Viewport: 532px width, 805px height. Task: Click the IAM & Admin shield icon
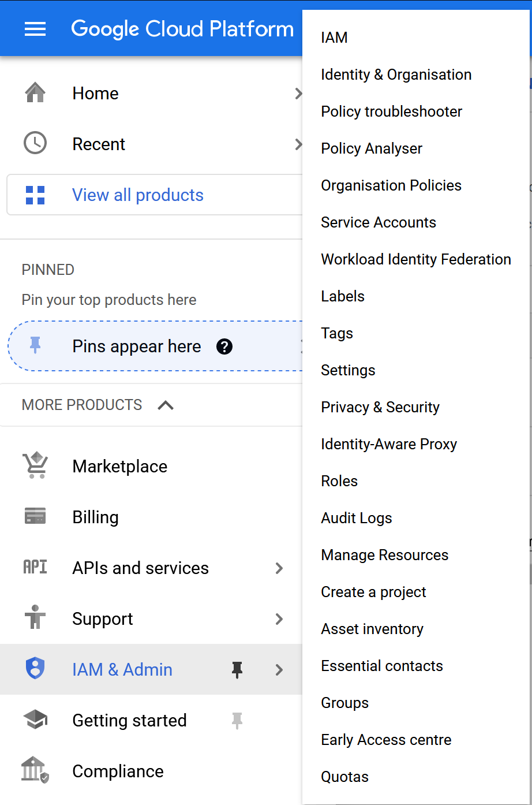35,669
